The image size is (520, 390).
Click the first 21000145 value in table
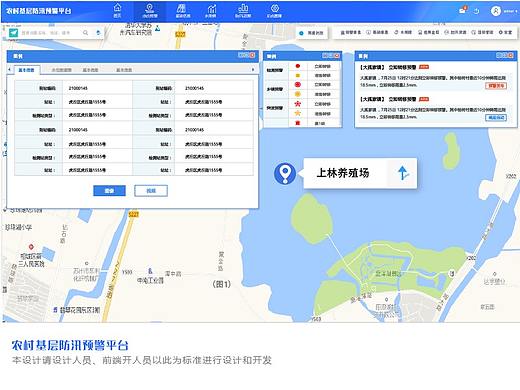(78, 88)
